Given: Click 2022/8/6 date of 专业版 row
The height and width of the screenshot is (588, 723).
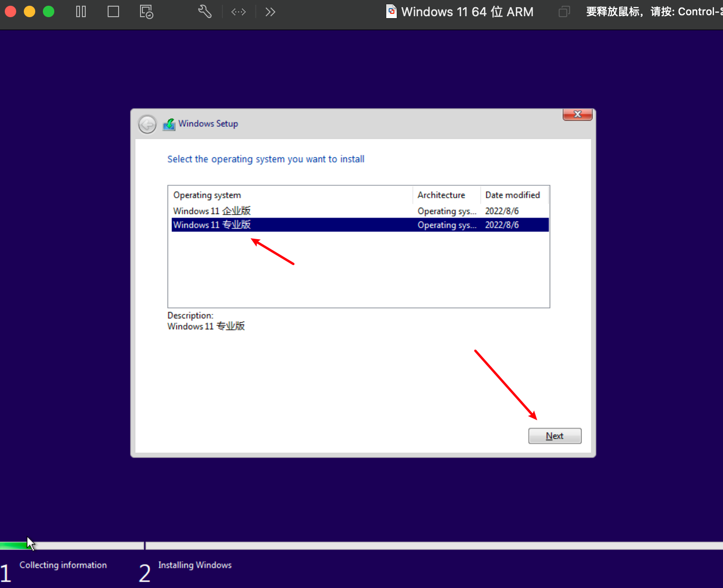Looking at the screenshot, I should coord(502,225).
